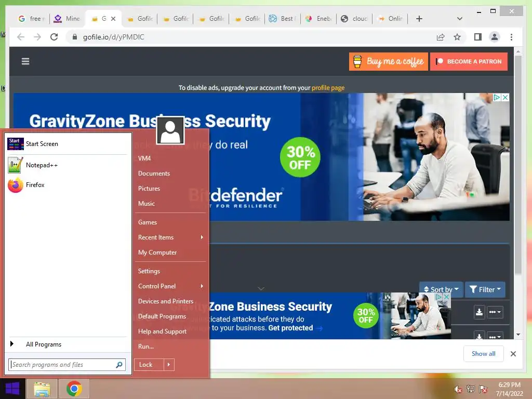Open Games from start menu
The image size is (532, 399).
coord(147,222)
